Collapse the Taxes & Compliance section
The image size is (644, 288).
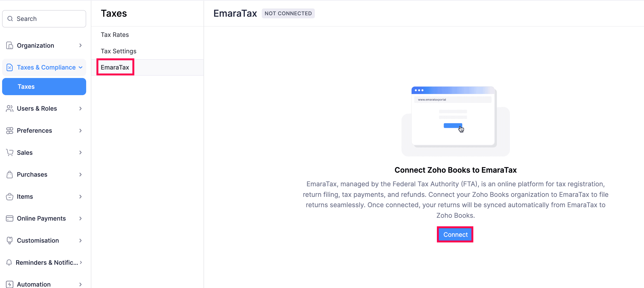(81, 67)
